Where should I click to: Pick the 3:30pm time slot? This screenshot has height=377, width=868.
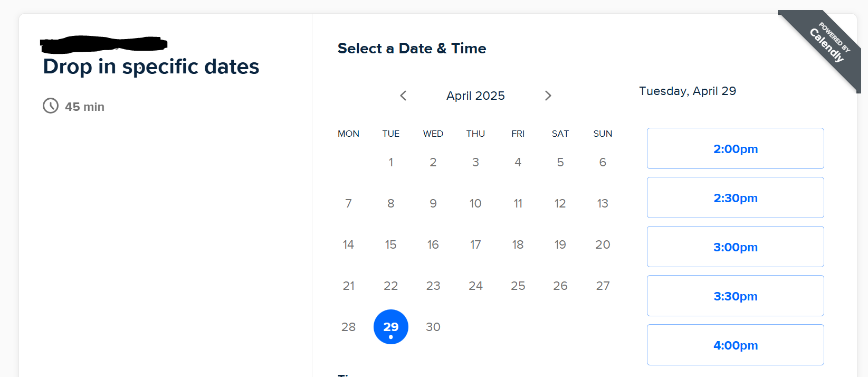click(x=736, y=296)
